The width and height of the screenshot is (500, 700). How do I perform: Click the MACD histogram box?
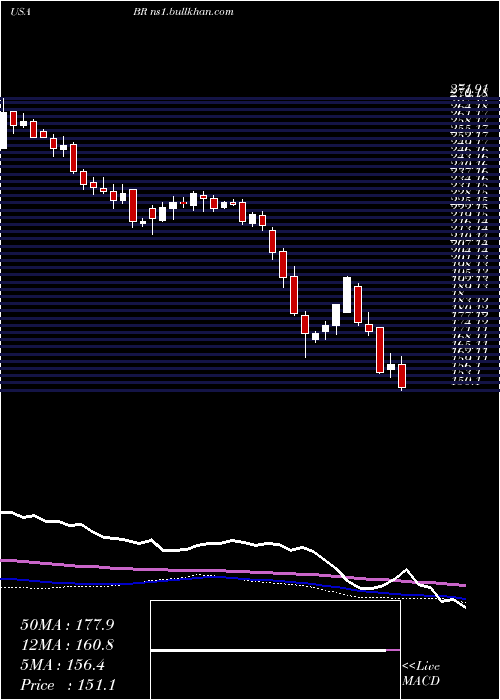275,650
